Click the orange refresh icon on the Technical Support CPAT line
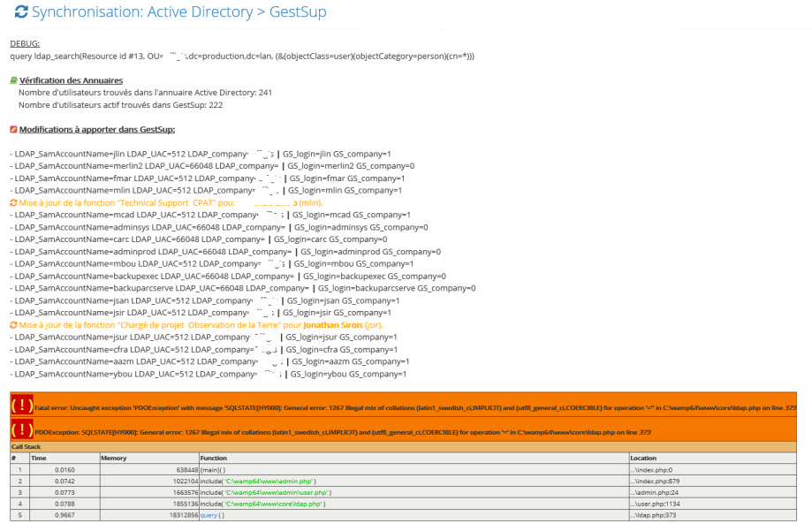The width and height of the screenshot is (812, 531). 13,203
